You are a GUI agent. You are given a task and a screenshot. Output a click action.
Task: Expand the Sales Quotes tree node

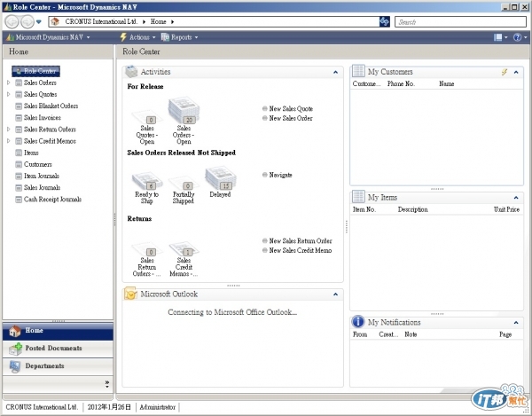9,94
